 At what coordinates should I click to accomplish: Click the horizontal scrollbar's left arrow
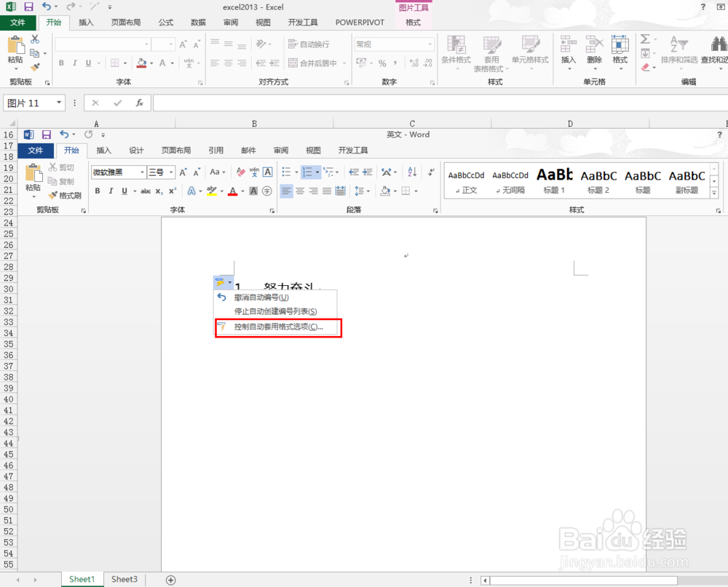(x=485, y=580)
